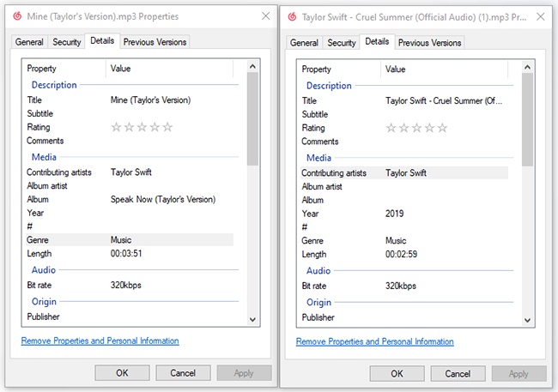
Task: Set the third rating star for Cruel Summer
Action: 416,128
